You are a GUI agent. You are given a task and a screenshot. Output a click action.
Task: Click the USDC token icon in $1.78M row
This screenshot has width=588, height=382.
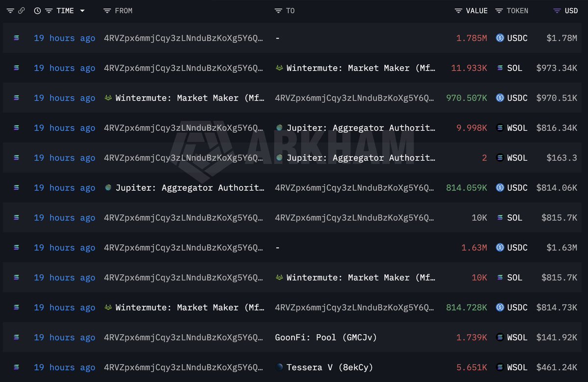500,38
